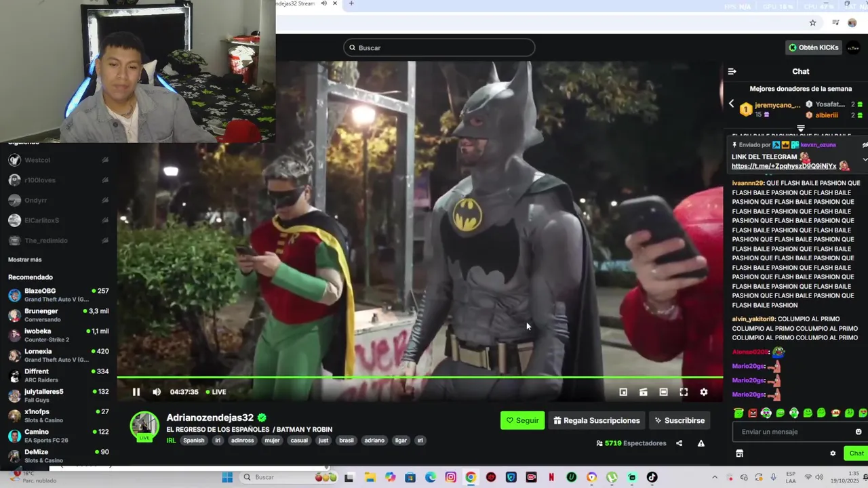Focus the Buscar search bar on Kick
Image resolution: width=868 pixels, height=488 pixels.
[439, 47]
